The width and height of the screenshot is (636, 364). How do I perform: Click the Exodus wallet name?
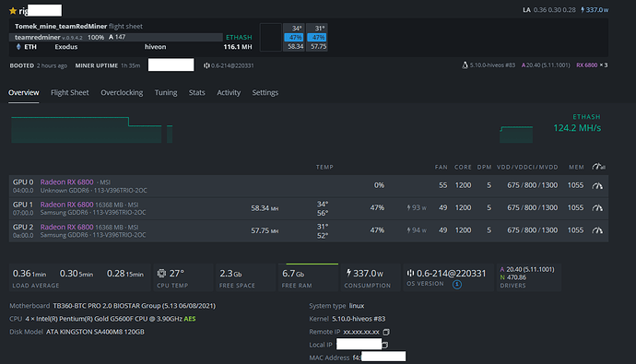(66, 47)
